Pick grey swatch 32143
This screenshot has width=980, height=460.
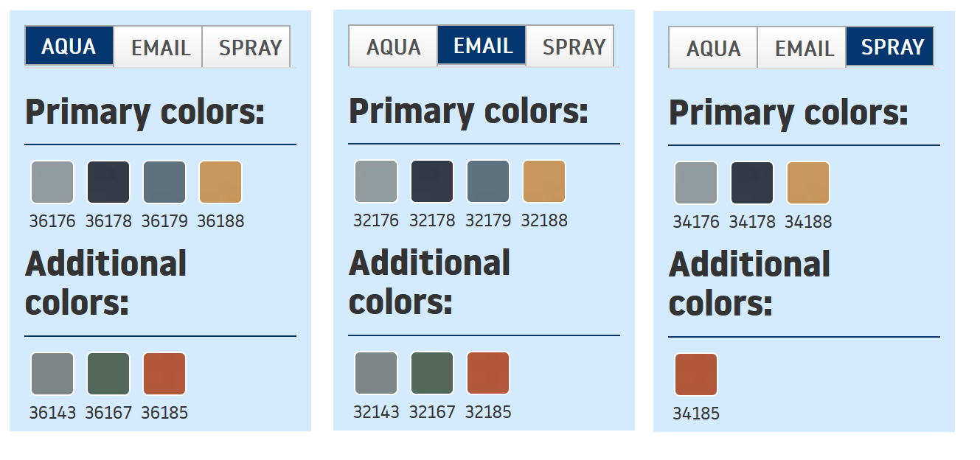(376, 373)
